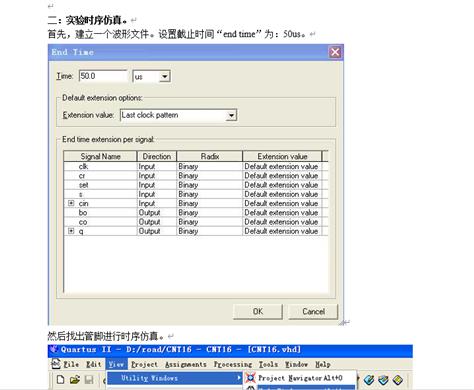
Task: Click the document icon left of File menu
Action: tap(55, 364)
